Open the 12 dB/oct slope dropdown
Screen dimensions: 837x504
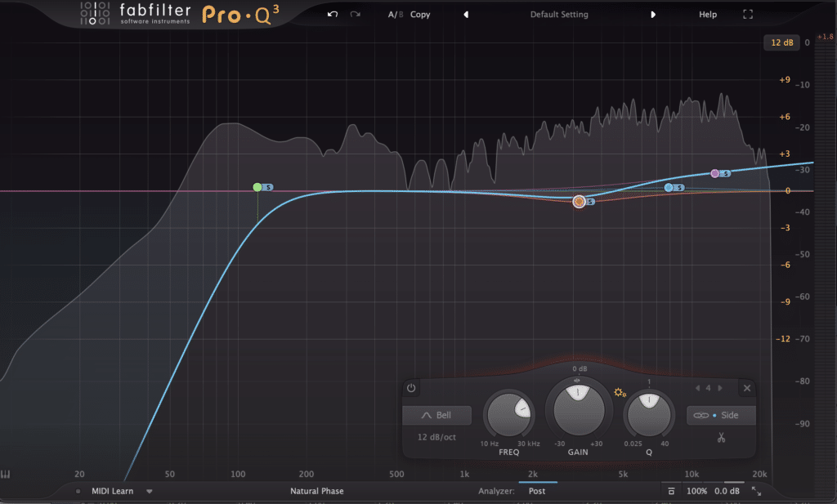(x=437, y=437)
